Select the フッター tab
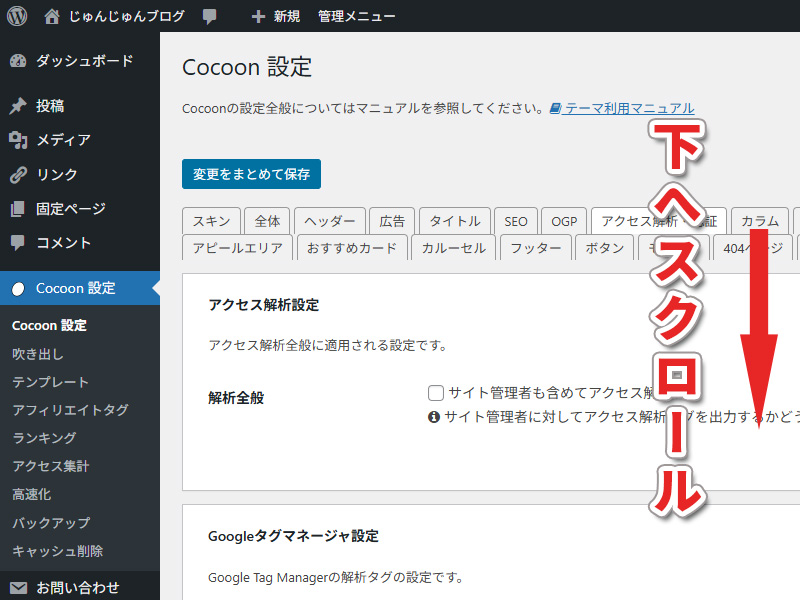Viewport: 800px width, 600px height. (536, 248)
